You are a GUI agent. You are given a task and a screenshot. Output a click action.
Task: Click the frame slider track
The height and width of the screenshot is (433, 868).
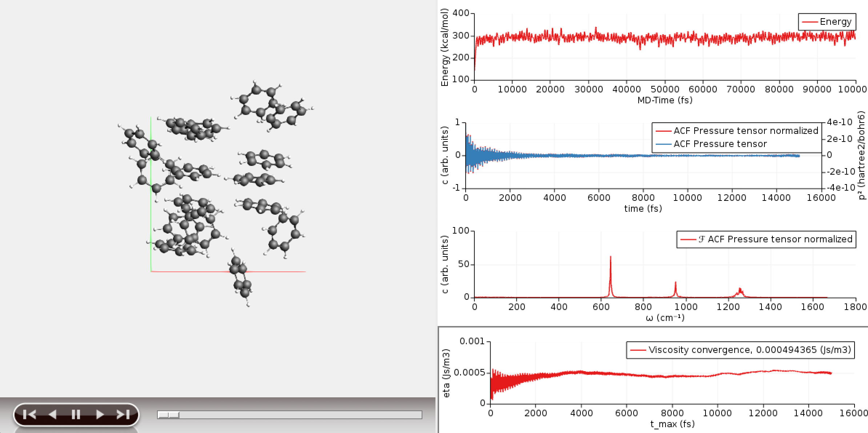pyautogui.click(x=290, y=415)
